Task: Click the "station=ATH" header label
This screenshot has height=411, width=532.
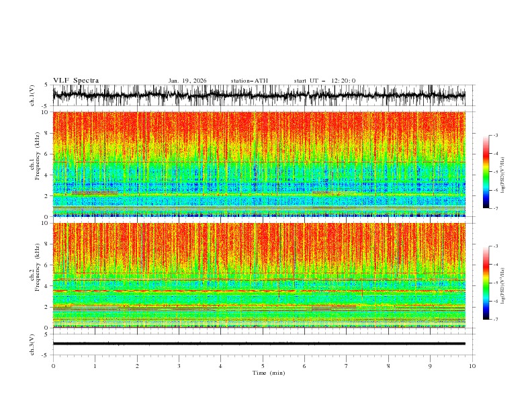Action: click(249, 81)
